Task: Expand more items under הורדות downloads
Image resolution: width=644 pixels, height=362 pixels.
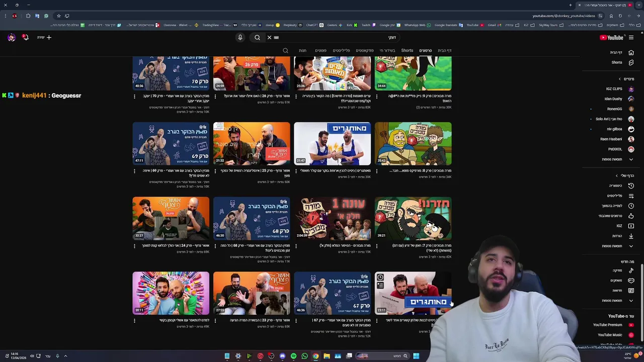Action: 617,246
